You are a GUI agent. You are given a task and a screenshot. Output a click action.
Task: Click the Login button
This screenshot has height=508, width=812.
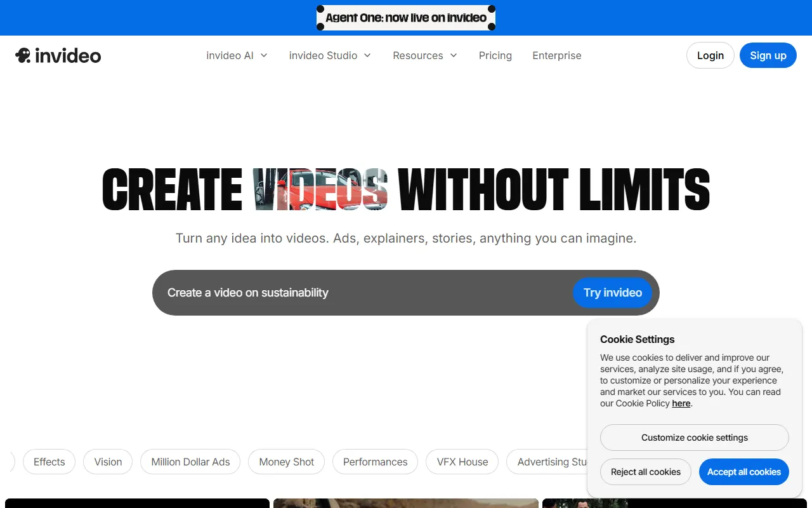click(710, 55)
